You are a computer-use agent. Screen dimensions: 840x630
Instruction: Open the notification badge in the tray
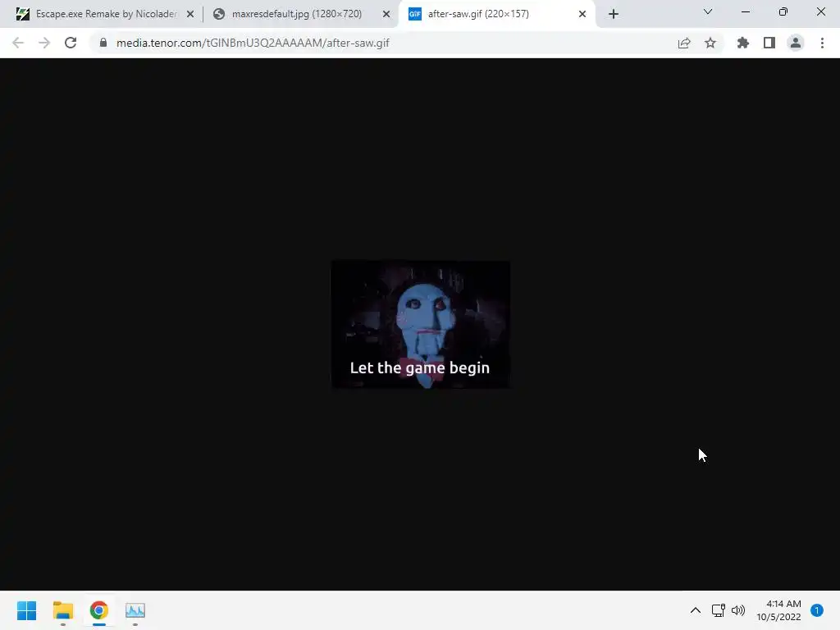817,610
